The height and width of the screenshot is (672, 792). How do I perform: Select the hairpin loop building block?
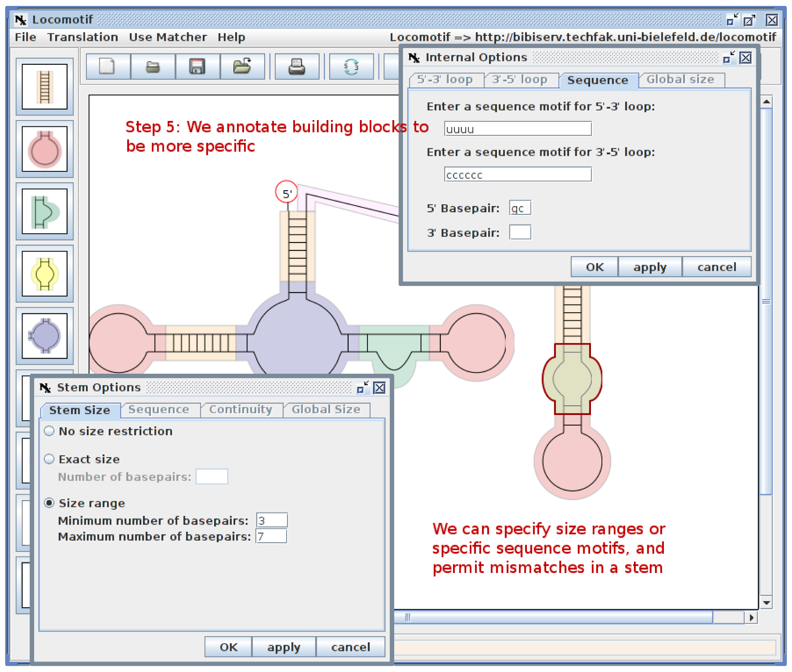(45, 149)
